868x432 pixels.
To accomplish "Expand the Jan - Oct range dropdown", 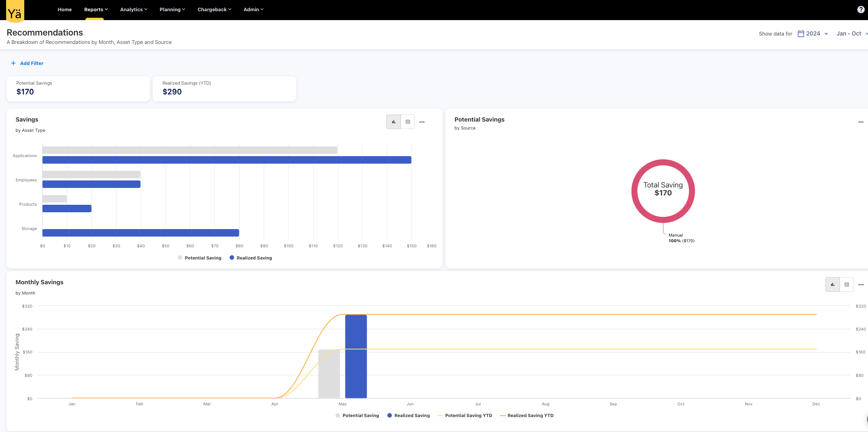I will point(851,34).
